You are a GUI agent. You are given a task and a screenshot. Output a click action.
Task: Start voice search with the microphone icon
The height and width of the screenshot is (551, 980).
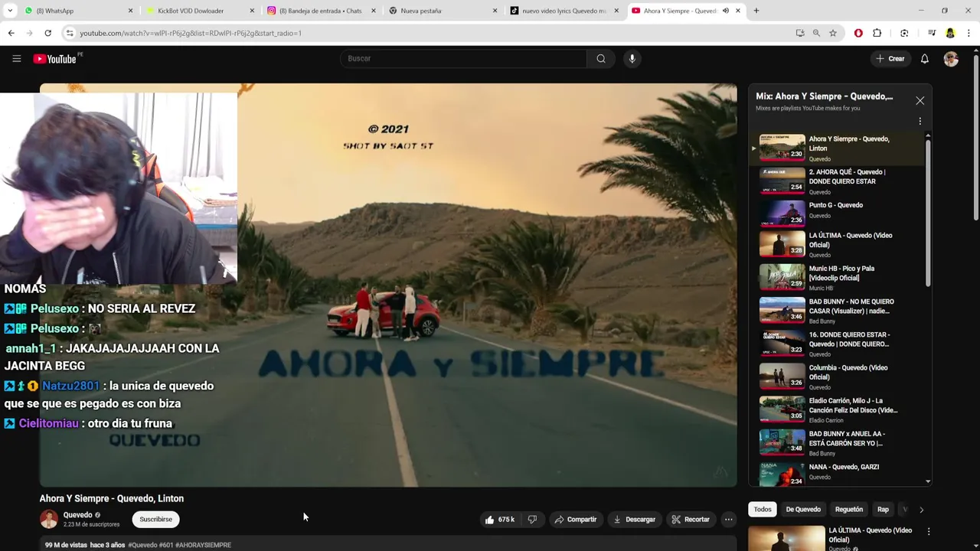pos(632,58)
